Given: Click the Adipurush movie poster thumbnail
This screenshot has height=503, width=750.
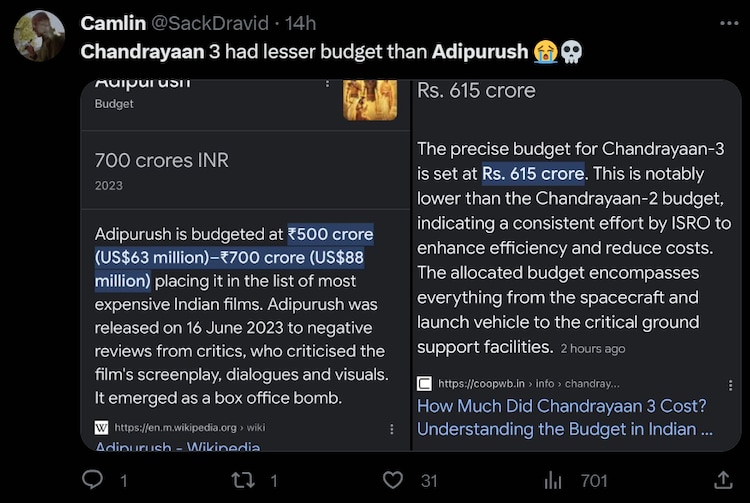Looking at the screenshot, I should point(370,99).
